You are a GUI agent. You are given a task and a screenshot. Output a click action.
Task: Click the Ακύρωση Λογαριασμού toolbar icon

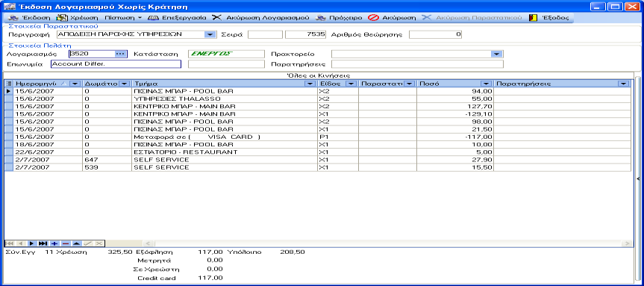pos(217,18)
